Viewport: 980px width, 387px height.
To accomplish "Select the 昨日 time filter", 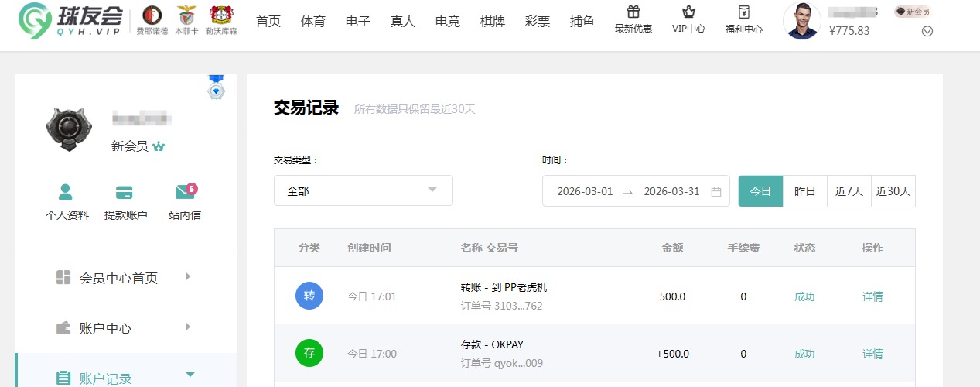I will (x=805, y=191).
